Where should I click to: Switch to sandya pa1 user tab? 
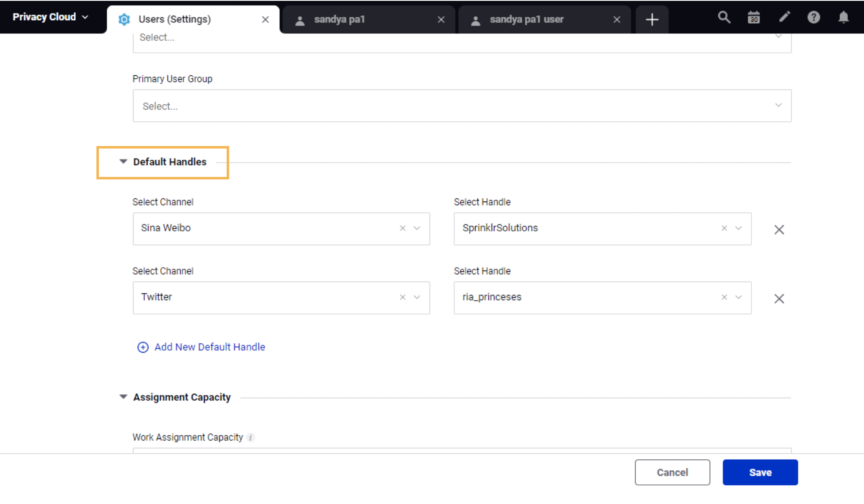tap(526, 19)
